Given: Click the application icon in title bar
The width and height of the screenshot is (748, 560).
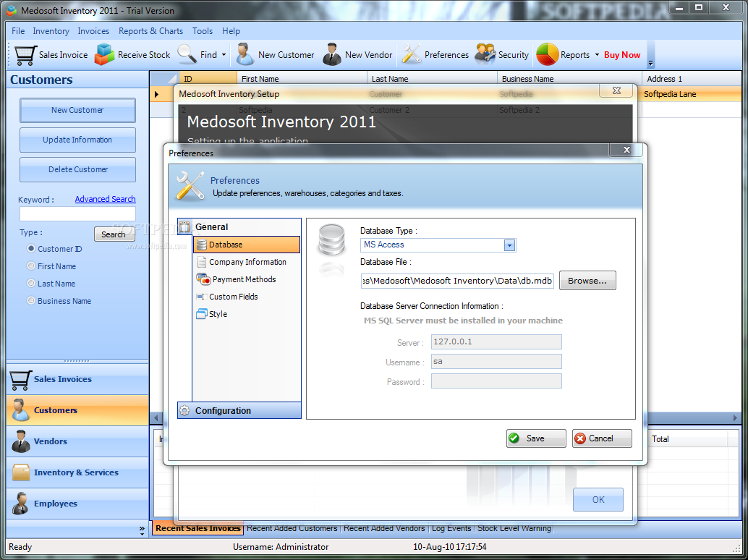Looking at the screenshot, I should [12, 11].
